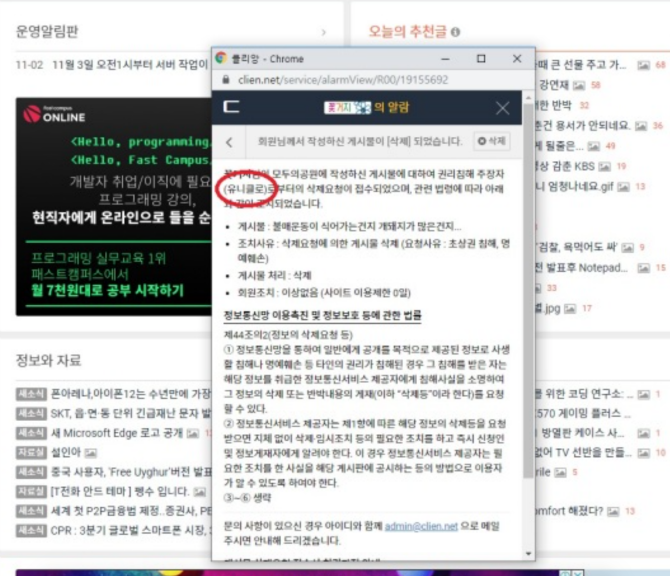
Task: Click the 새소식 tag beside the 폰아레나 post
Action: tap(31, 394)
